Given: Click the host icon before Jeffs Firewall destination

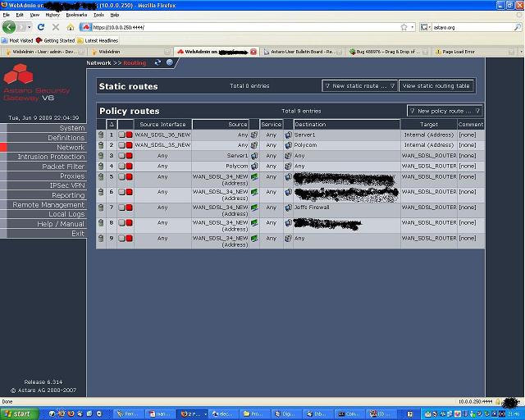Looking at the screenshot, I should tap(288, 208).
